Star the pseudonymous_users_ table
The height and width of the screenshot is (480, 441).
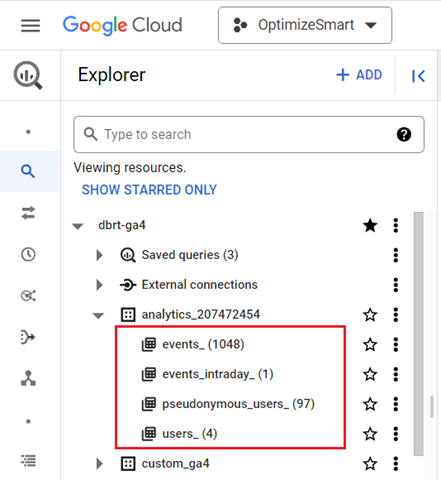pos(370,404)
